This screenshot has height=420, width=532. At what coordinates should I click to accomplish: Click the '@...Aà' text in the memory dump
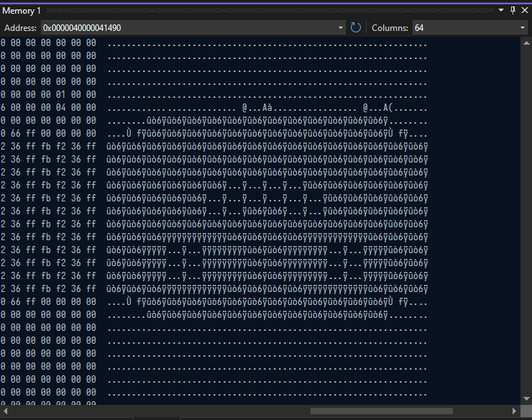[x=257, y=108]
